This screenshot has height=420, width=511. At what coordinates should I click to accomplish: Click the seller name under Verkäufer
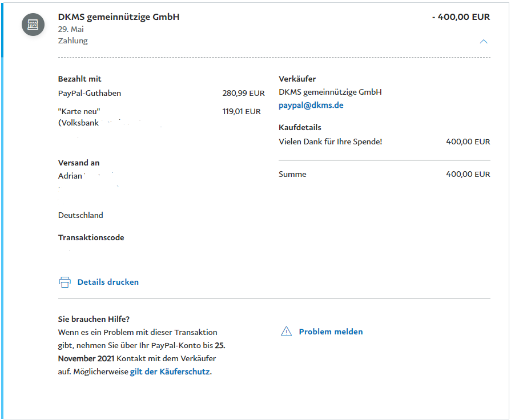point(330,92)
